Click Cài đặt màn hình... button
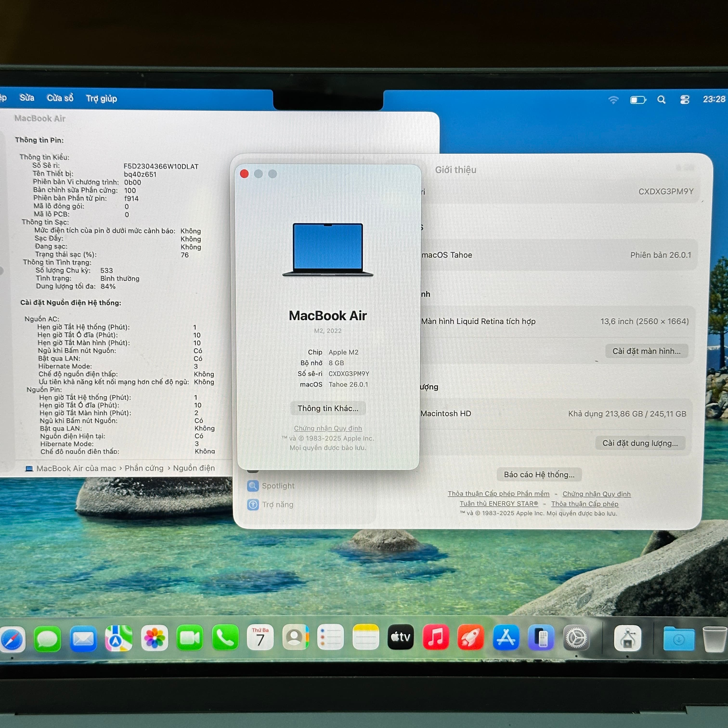The height and width of the screenshot is (728, 728). (646, 351)
